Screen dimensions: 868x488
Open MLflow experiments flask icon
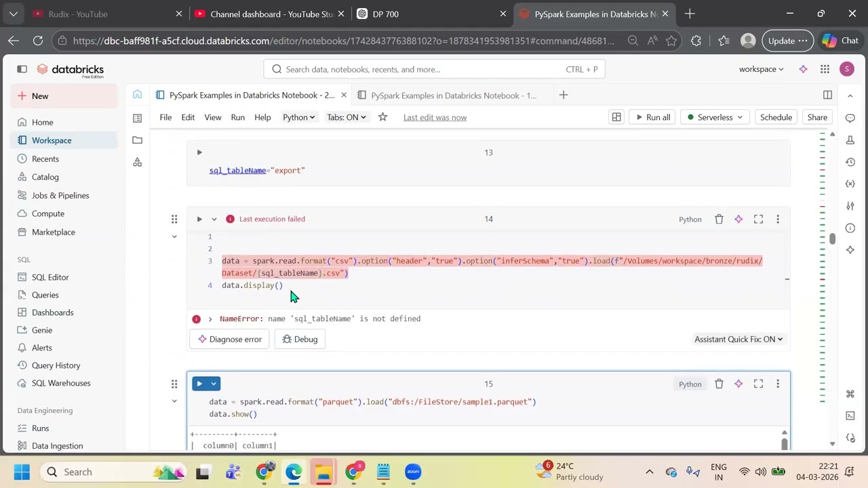[850, 140]
